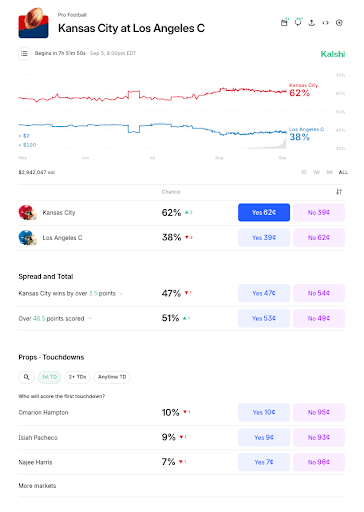Expand the 3.5 points spread dropdown
Viewport: 364px width, 512px height.
pos(121,294)
